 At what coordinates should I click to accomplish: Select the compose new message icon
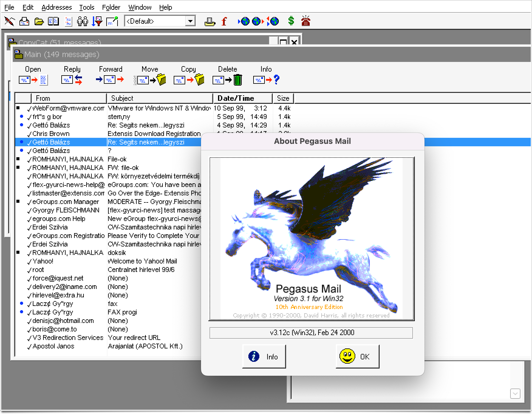pyautogui.click(x=9, y=21)
